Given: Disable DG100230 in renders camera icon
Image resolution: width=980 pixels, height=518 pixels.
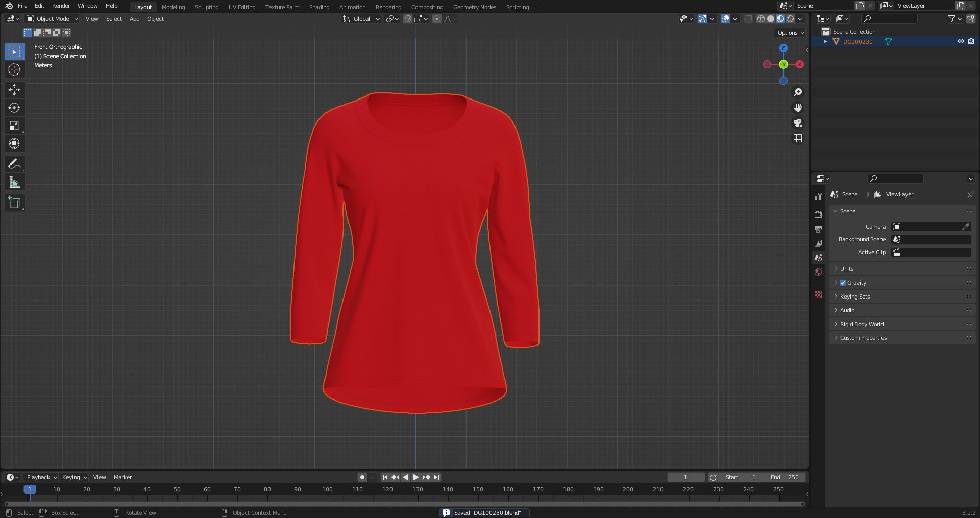Looking at the screenshot, I should coord(971,41).
